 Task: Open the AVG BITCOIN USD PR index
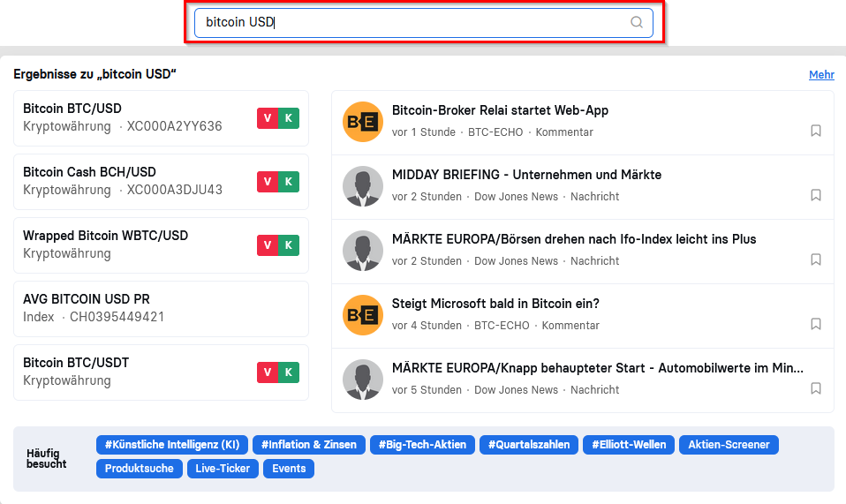coord(161,309)
